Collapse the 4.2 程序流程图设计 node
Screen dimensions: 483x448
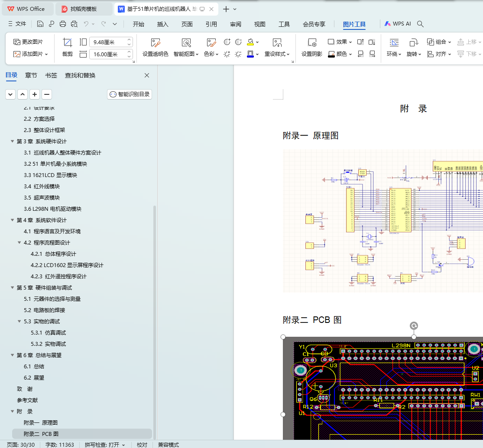(x=19, y=243)
